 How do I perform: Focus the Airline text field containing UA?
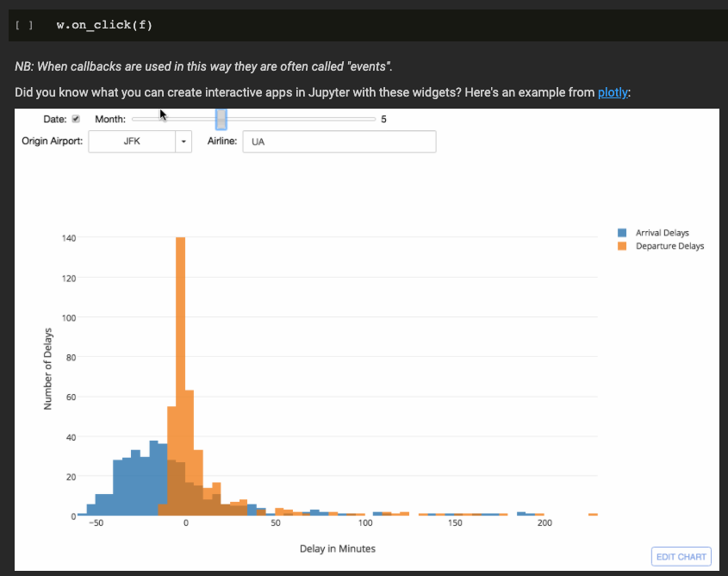click(x=339, y=141)
